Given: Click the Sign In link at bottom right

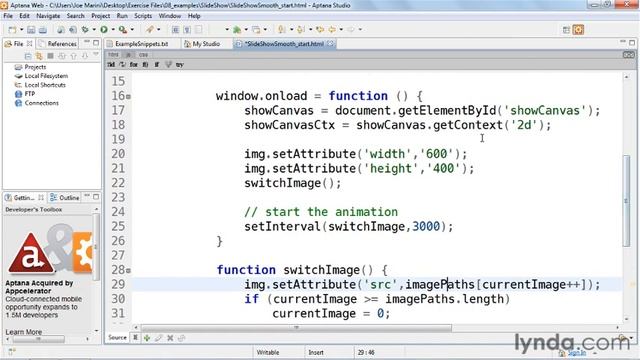Looking at the screenshot, I should [577, 353].
